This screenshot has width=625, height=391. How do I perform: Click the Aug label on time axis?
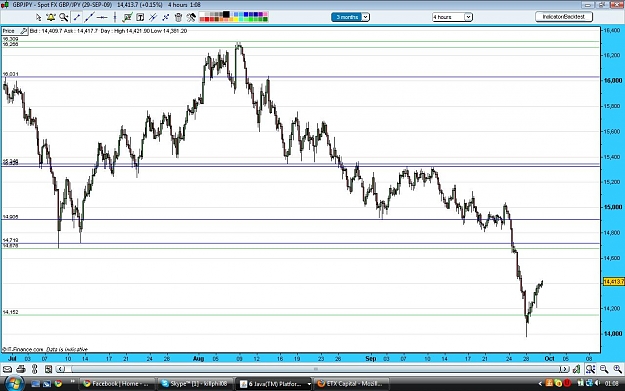coord(199,358)
